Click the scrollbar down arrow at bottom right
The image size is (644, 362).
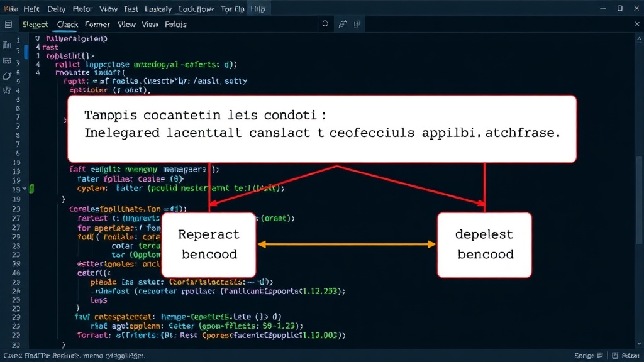(x=639, y=344)
